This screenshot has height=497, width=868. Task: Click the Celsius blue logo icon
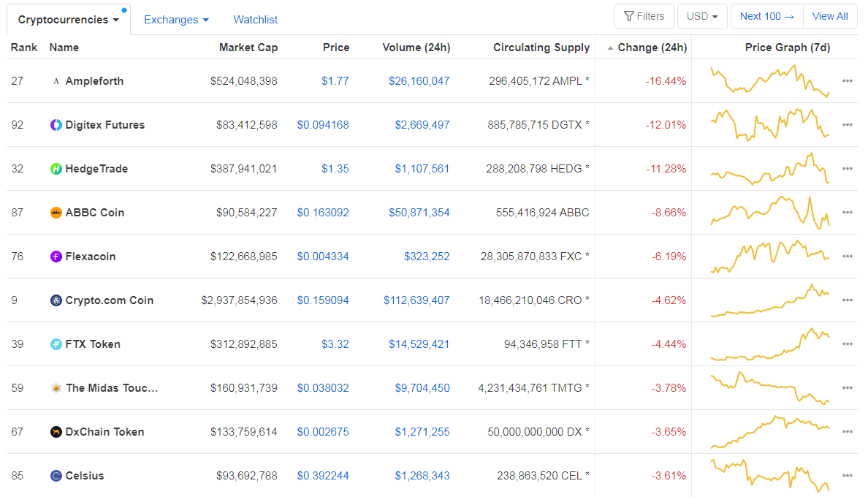pyautogui.click(x=56, y=475)
